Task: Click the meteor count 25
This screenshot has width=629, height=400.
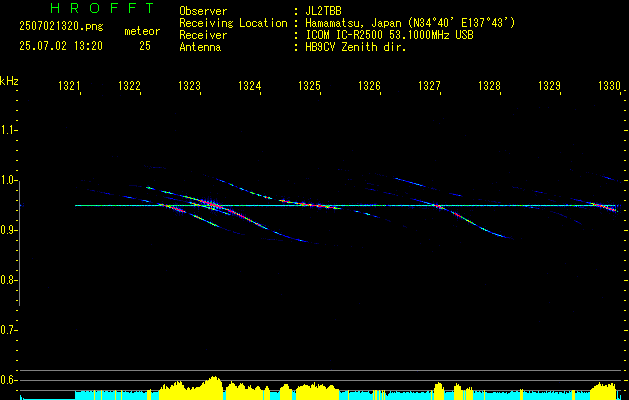Action: 145,46
